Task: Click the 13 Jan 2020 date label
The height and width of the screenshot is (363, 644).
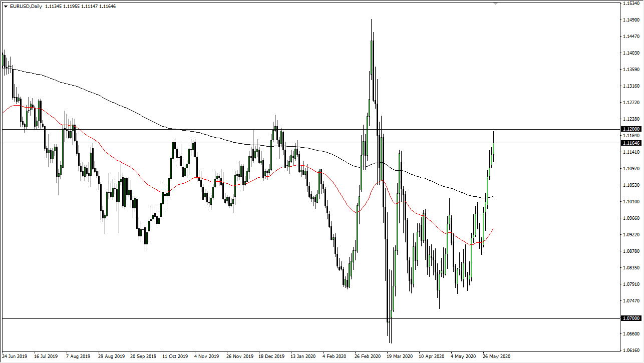Action: tap(303, 357)
